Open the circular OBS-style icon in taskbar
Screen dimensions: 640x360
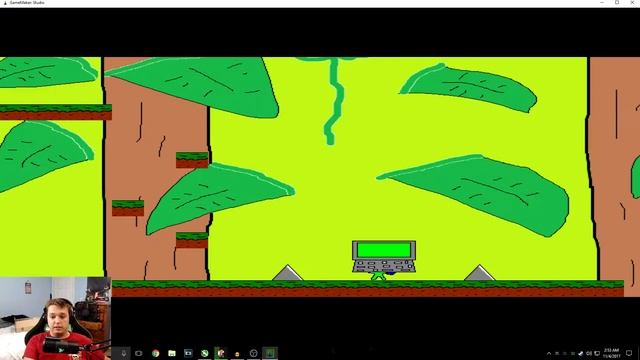pyautogui.click(x=253, y=353)
